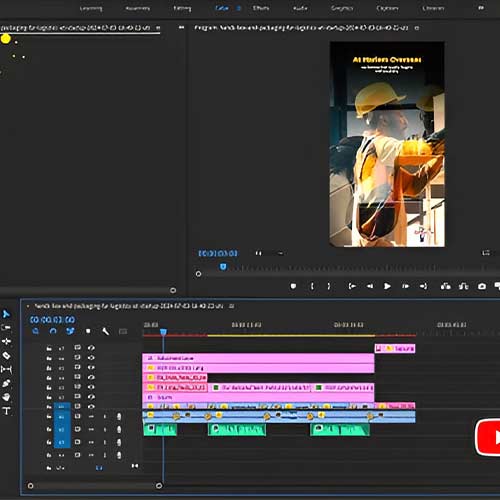Show hidden panels via double-arrow overflow
This screenshot has width=500, height=500.
[181, 27]
